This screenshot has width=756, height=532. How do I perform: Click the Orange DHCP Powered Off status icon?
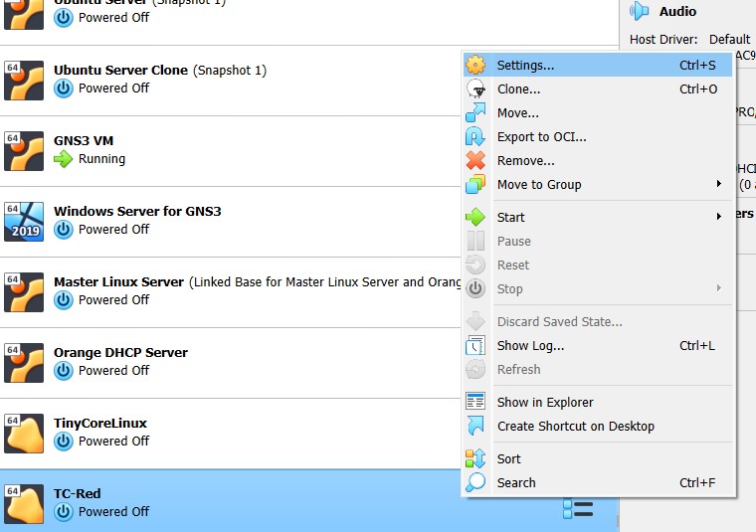[x=63, y=371]
